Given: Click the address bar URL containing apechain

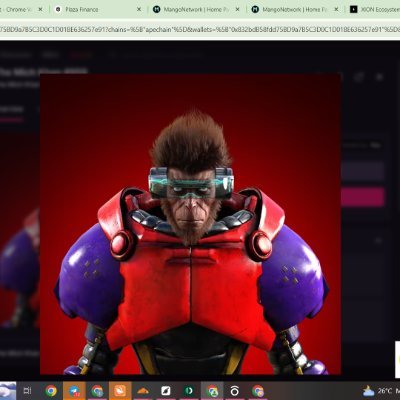Looking at the screenshot, I should pos(200,29).
